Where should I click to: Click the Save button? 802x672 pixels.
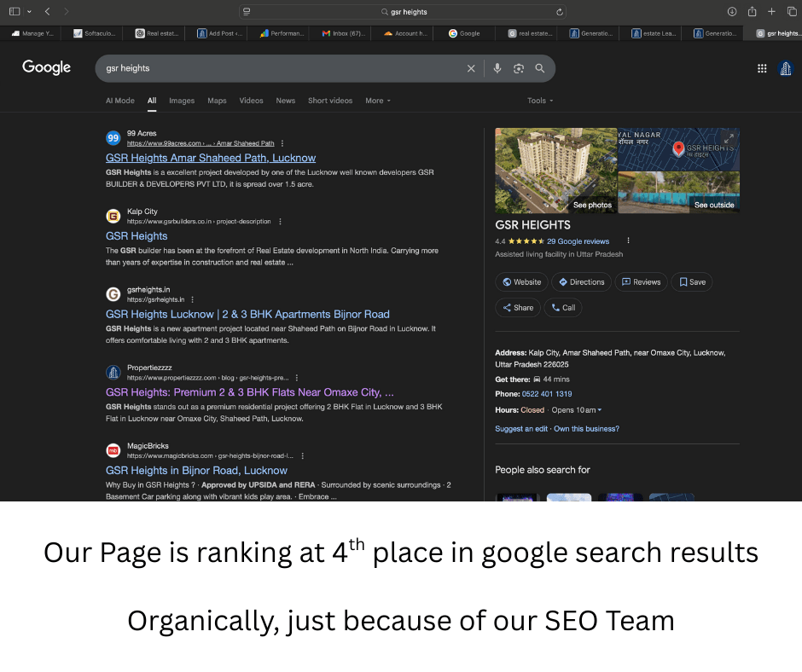tap(692, 282)
